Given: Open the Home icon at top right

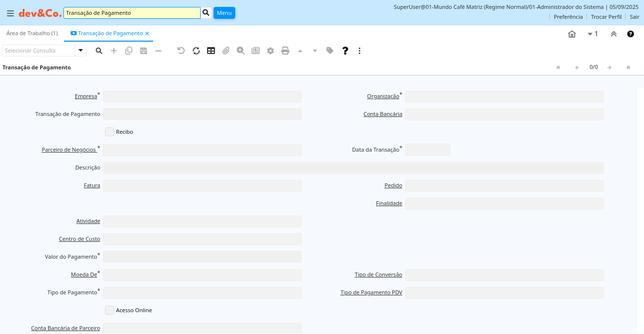Looking at the screenshot, I should [572, 34].
